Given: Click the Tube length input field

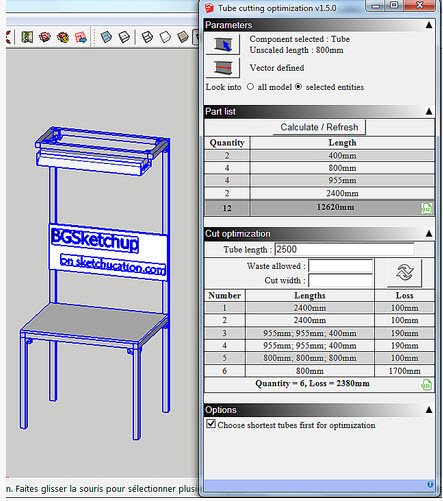Looking at the screenshot, I should point(344,249).
